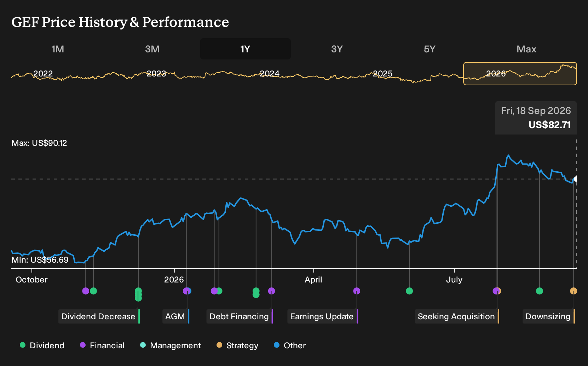
Task: Toggle the Financial legend filter
Action: (102, 345)
